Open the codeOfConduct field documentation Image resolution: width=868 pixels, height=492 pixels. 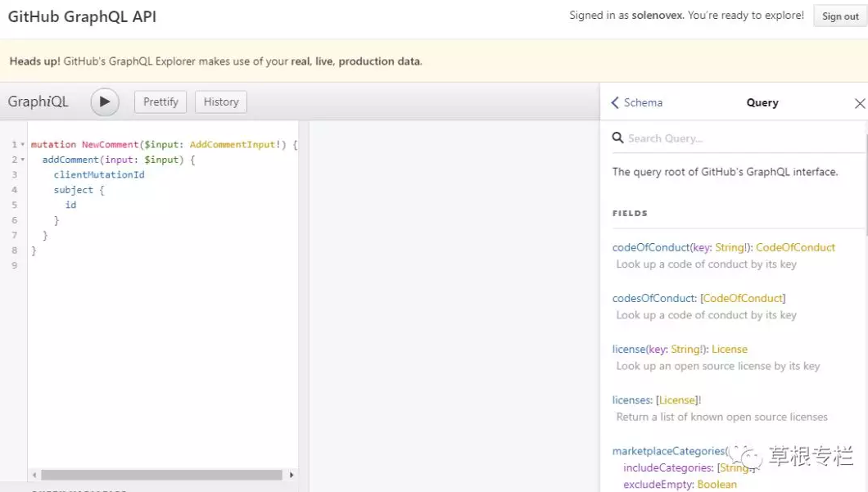pos(650,247)
